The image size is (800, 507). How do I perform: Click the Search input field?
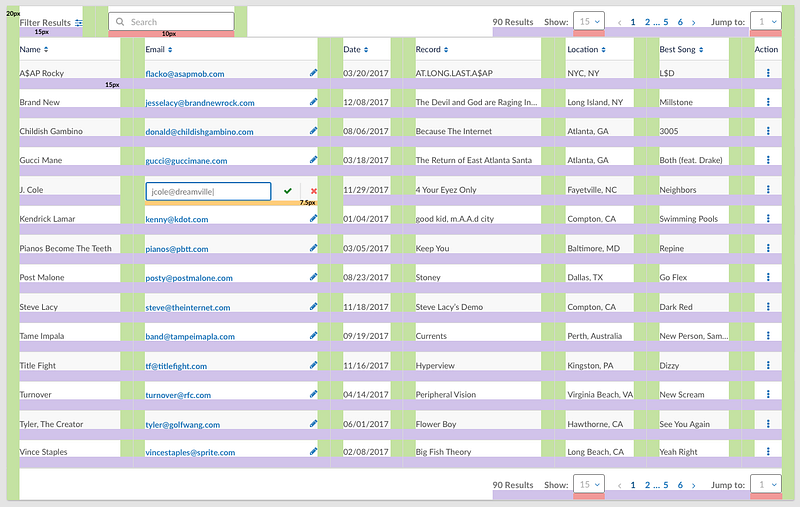pos(171,21)
